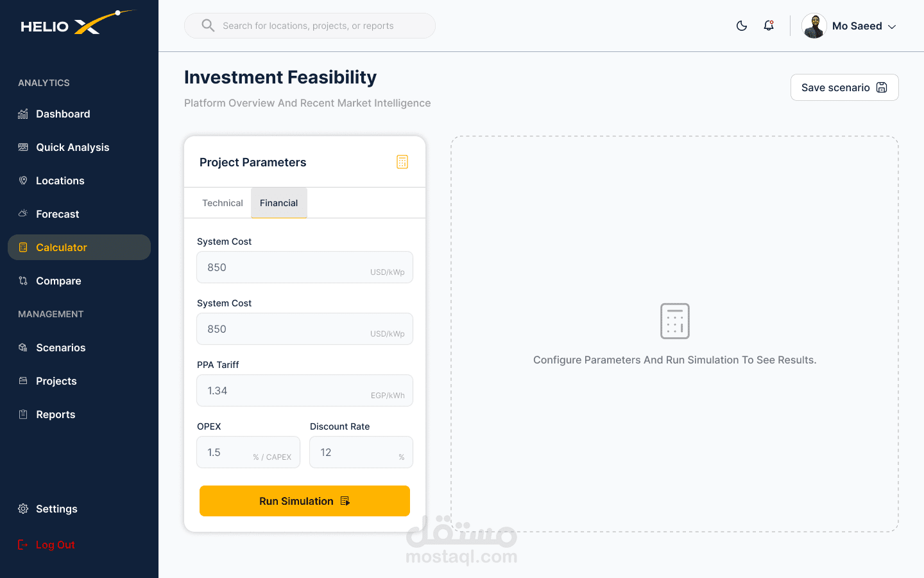Open Settings from the sidebar

(x=56, y=509)
